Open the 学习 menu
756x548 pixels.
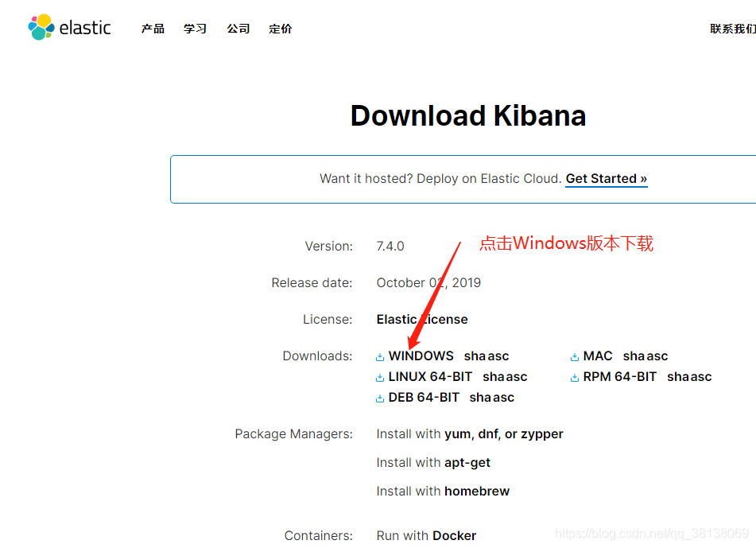click(195, 28)
